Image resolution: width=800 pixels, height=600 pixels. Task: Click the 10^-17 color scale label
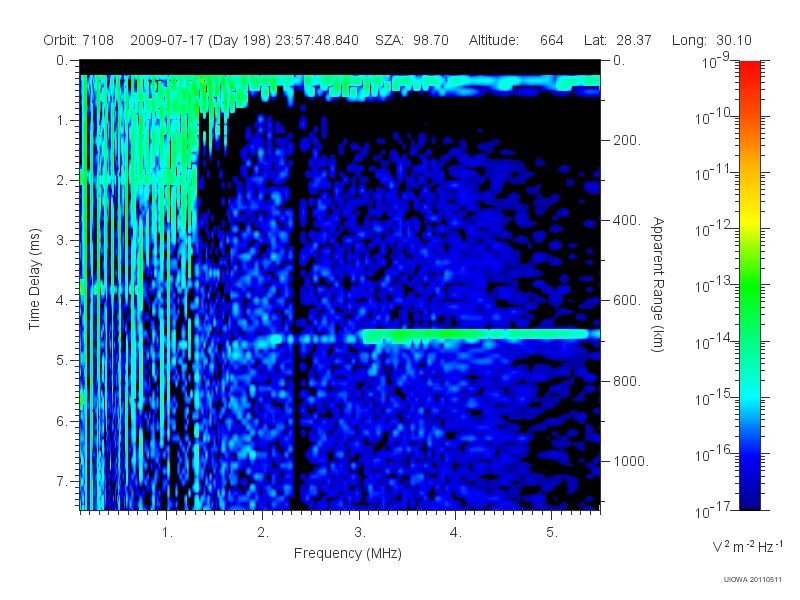pyautogui.click(x=714, y=510)
